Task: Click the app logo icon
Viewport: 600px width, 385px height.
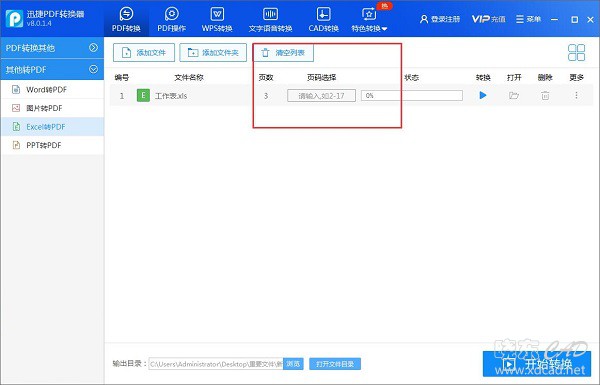Action: (x=15, y=18)
